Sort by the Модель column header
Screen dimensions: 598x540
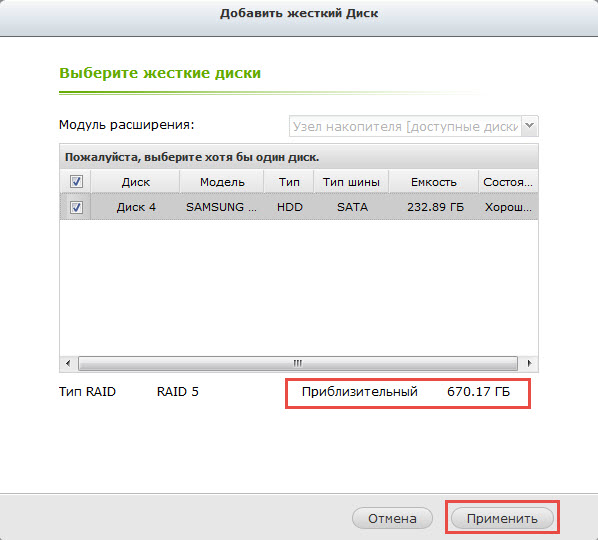point(222,182)
